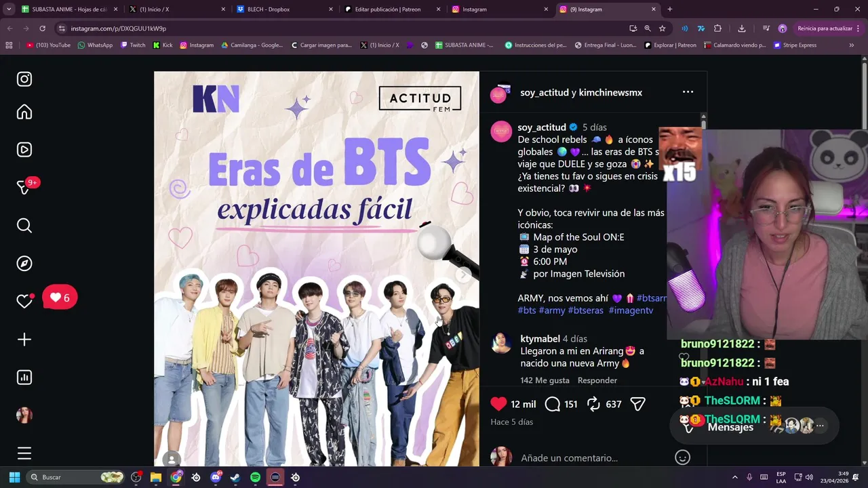The width and height of the screenshot is (868, 488).
Task: Open tagged people icon on photo
Action: (172, 459)
